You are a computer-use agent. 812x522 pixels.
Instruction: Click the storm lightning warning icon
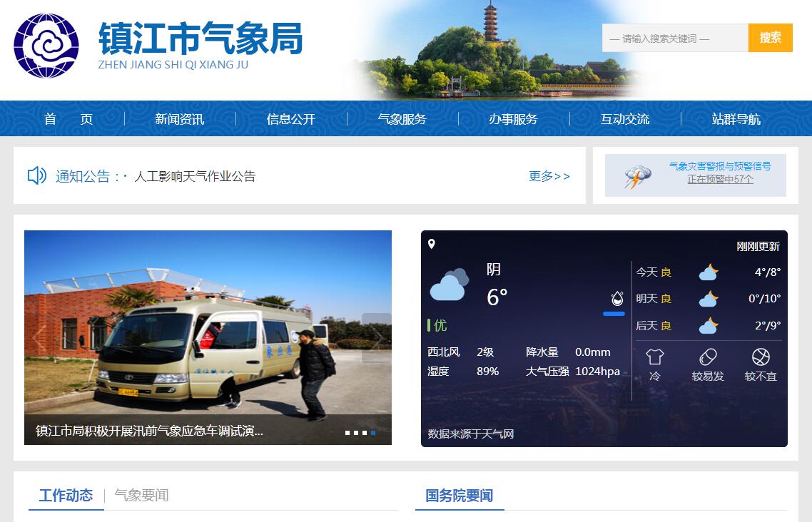[x=637, y=177]
